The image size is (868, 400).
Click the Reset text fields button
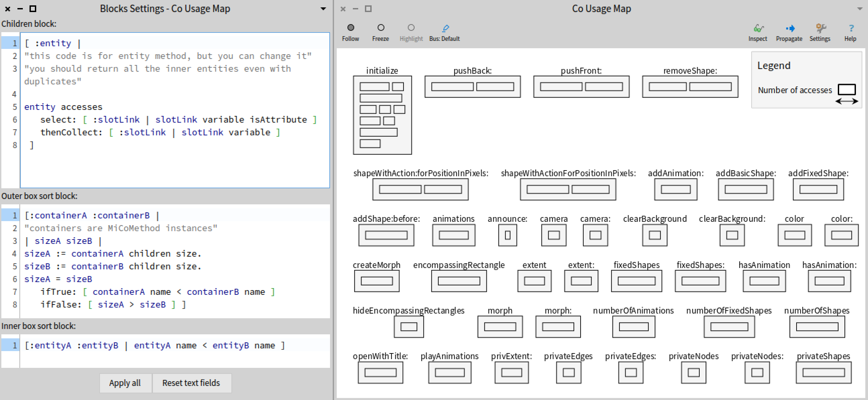pos(192,383)
